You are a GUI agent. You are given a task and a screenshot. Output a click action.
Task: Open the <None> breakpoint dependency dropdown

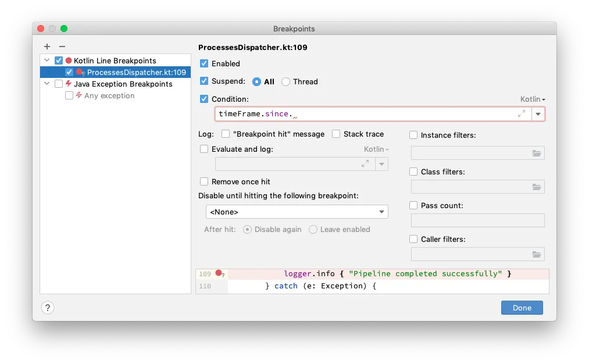[297, 212]
